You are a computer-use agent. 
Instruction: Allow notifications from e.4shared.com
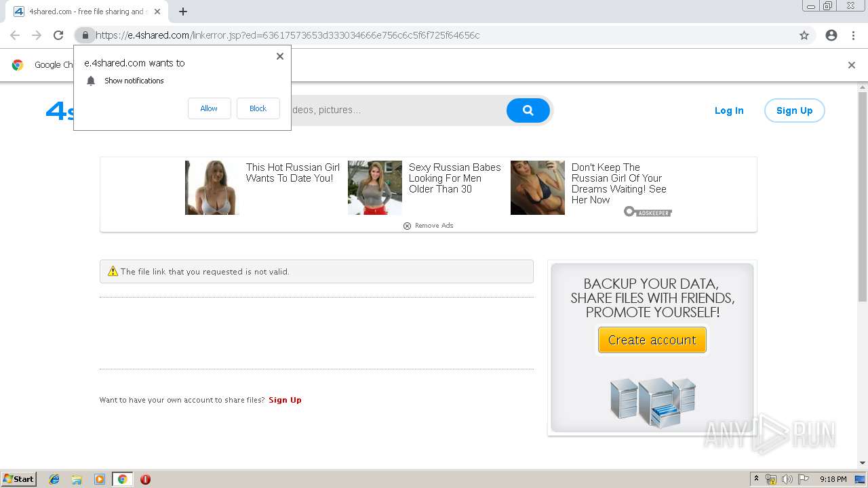(209, 108)
